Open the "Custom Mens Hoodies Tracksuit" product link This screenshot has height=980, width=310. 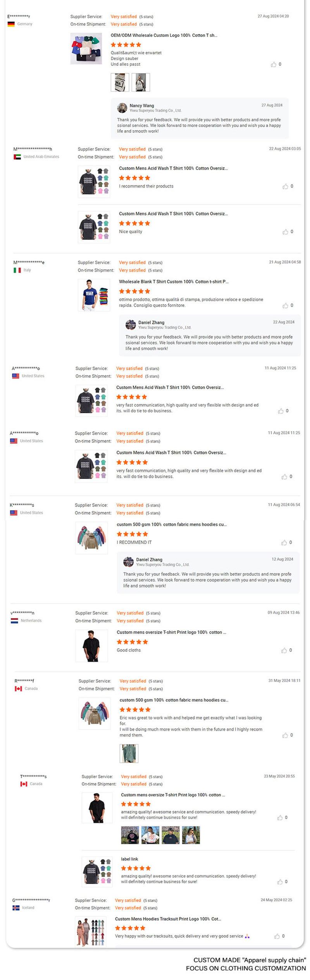(168, 919)
